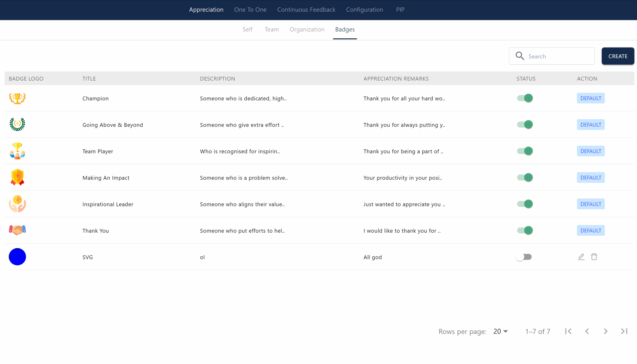Screen dimensions: 637x364
Task: Open the Rows per page dropdown
Action: [501, 331]
